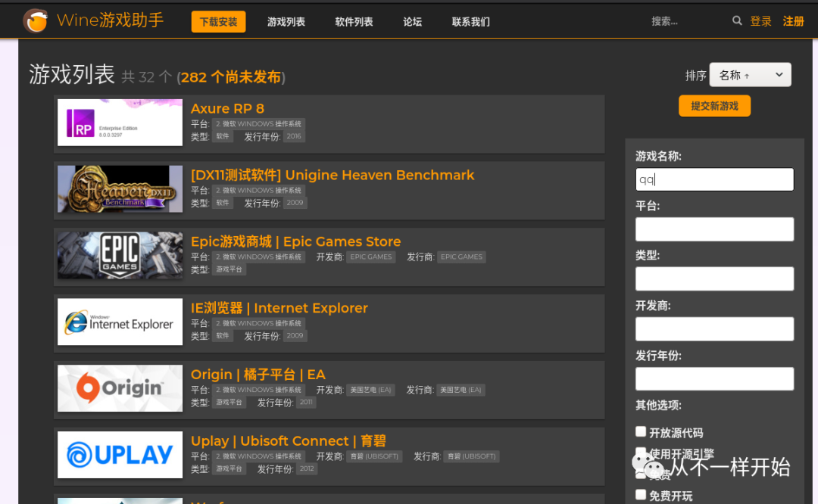The width and height of the screenshot is (818, 504).
Task: Click the 美国艺电 (EA) 开发商 tag on Origin
Action: (x=370, y=390)
